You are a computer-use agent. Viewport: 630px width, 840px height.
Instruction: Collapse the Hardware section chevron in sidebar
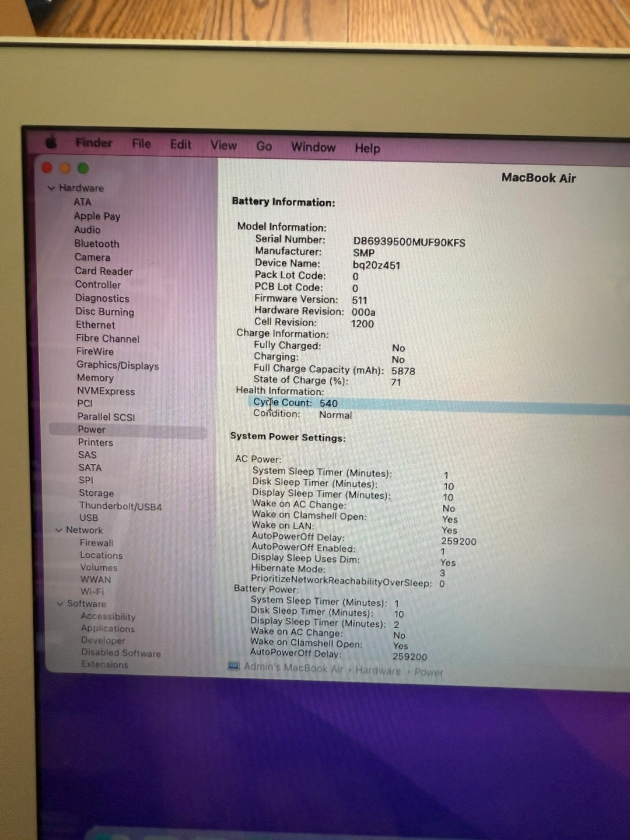(x=51, y=188)
